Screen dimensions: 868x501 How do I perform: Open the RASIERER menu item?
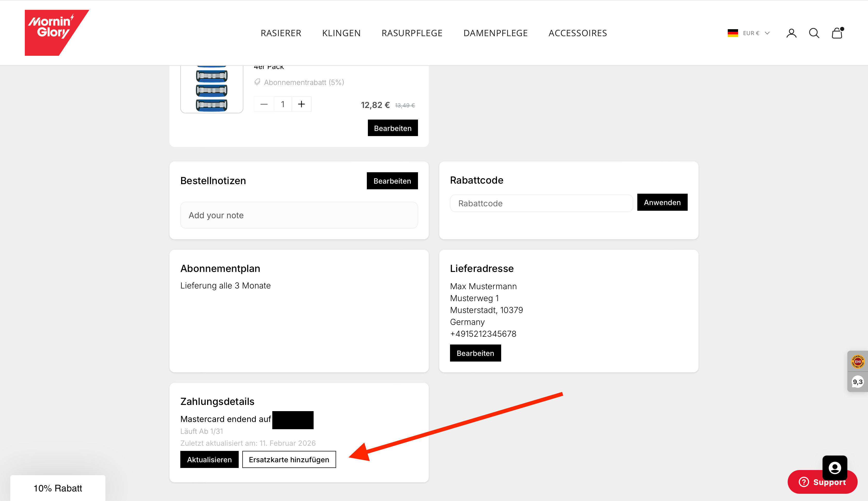coord(281,33)
